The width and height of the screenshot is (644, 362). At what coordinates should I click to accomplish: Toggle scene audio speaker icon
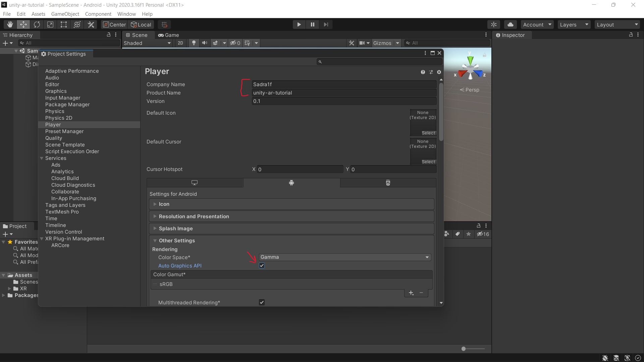[x=205, y=43]
